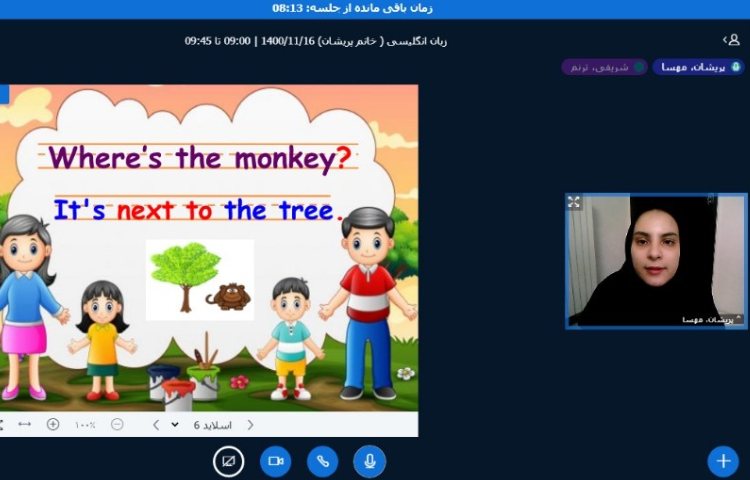Click the presenter's webcam video

click(x=656, y=260)
